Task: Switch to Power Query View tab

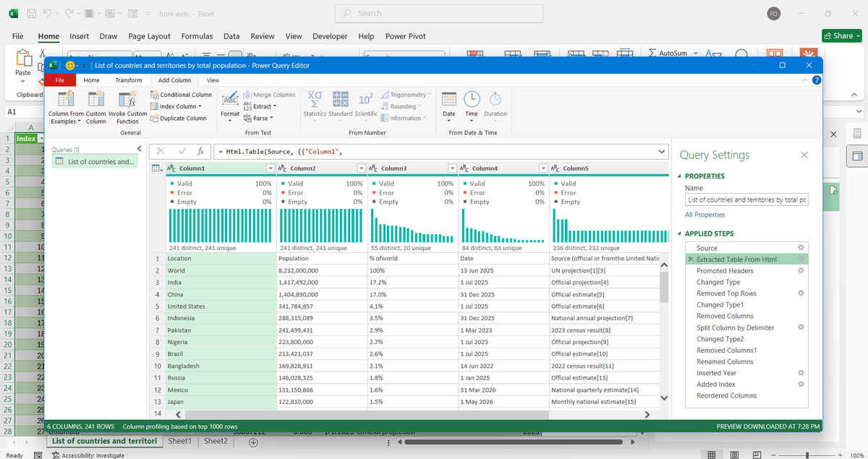Action: coord(213,80)
